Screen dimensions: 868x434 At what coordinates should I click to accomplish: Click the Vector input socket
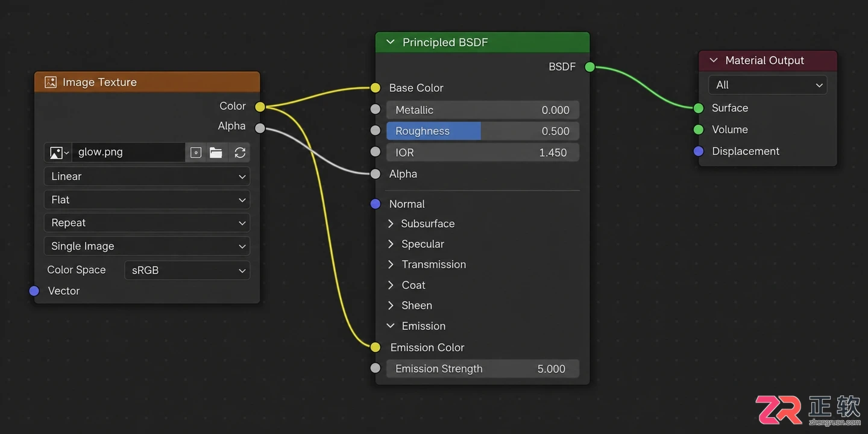point(34,291)
